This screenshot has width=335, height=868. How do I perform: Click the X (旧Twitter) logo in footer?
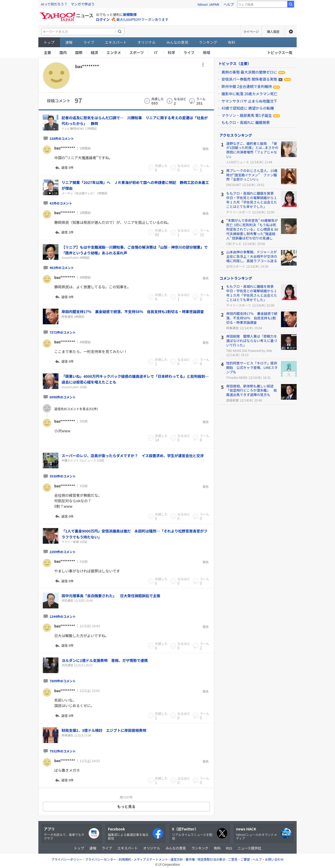(x=222, y=833)
